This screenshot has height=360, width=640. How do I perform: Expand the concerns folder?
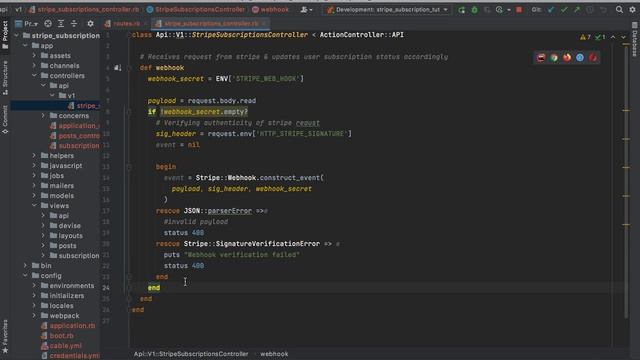[43, 116]
